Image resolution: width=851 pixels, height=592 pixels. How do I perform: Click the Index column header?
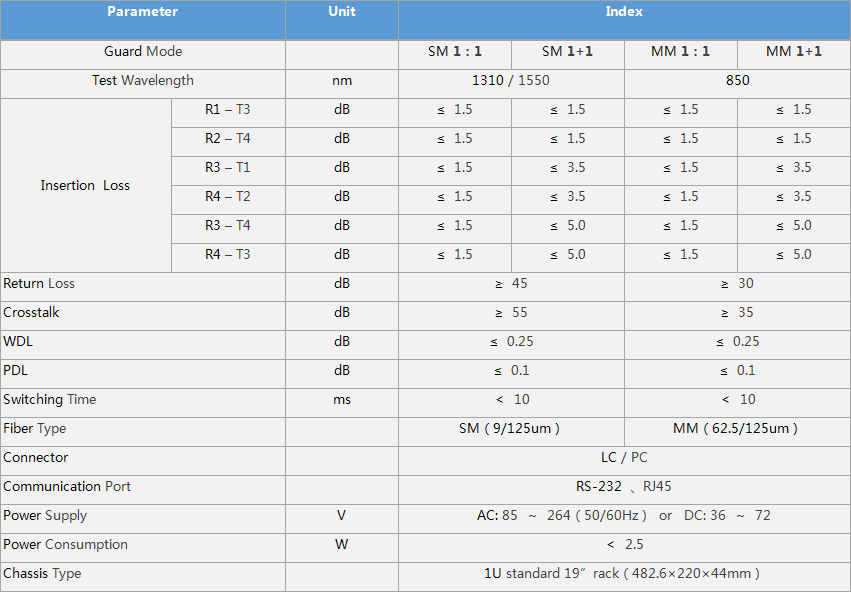[x=624, y=11]
